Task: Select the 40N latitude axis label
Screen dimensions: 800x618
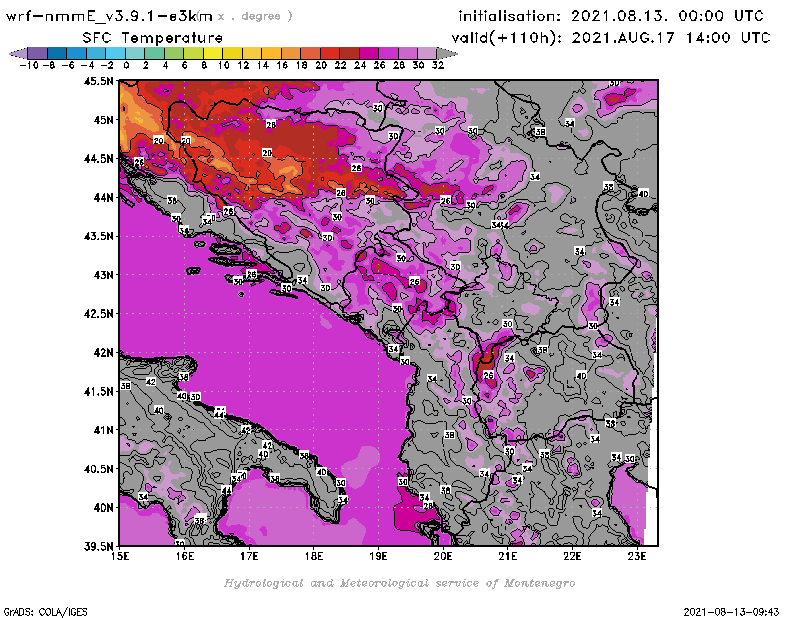Action: click(104, 508)
